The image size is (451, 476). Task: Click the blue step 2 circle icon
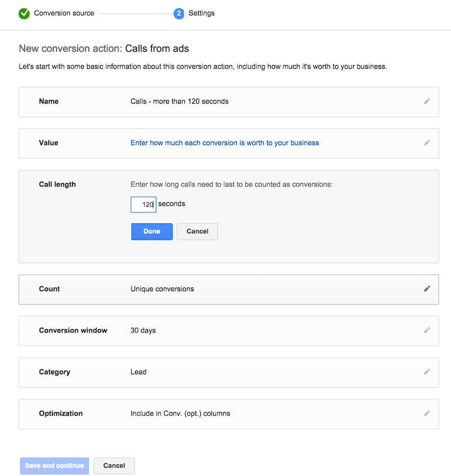point(179,13)
